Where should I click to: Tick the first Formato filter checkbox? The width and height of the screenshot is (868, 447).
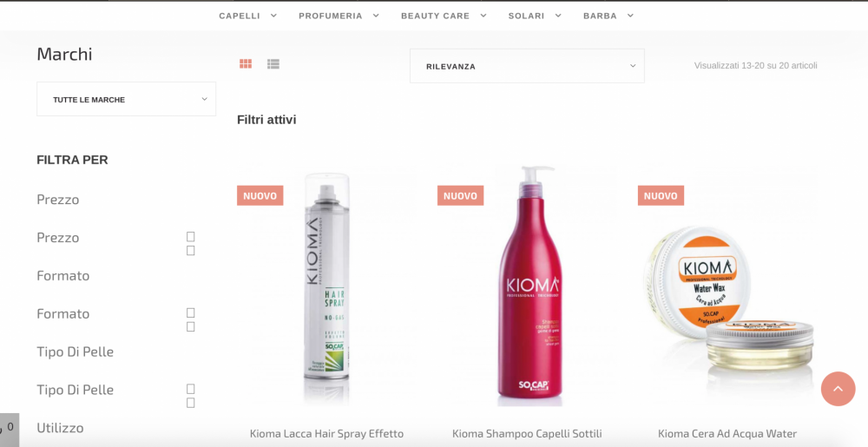point(190,313)
